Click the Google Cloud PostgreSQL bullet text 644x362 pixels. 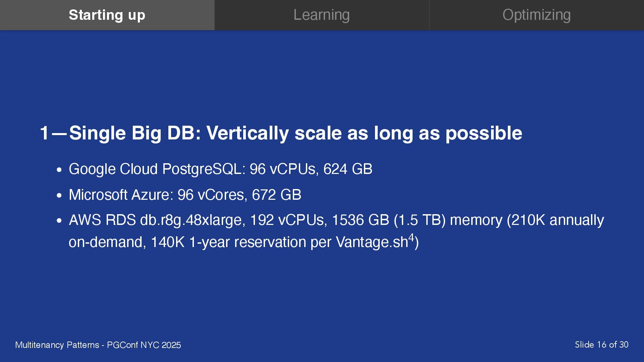(155, 169)
